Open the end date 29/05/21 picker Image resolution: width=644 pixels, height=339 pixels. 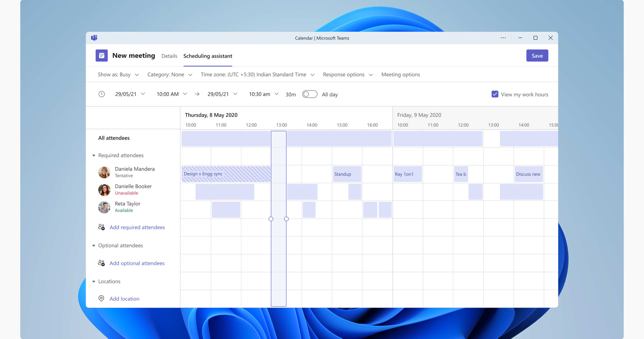pyautogui.click(x=222, y=94)
